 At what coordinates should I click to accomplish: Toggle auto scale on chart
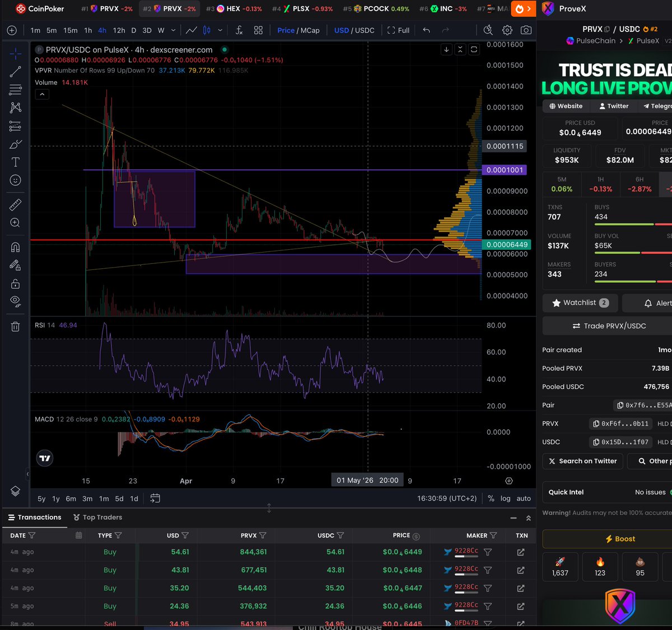point(524,498)
